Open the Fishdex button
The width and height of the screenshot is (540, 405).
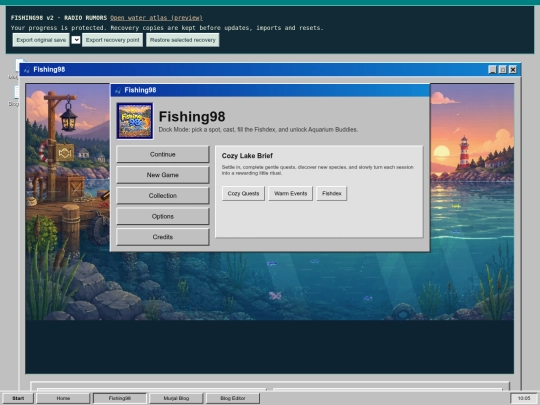click(331, 194)
